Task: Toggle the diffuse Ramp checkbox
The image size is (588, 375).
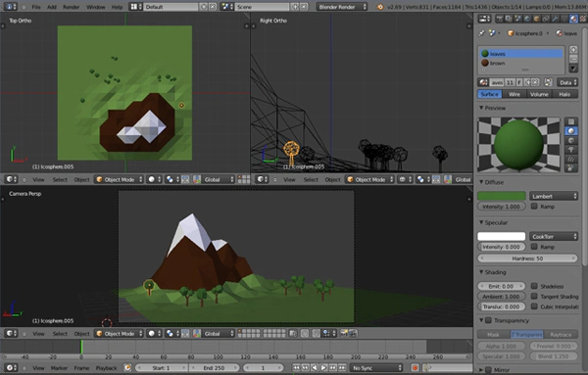Action: [x=534, y=206]
